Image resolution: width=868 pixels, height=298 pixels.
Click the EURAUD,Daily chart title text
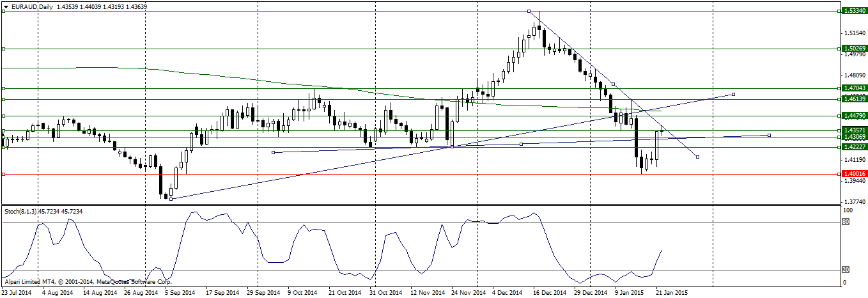(32, 6)
